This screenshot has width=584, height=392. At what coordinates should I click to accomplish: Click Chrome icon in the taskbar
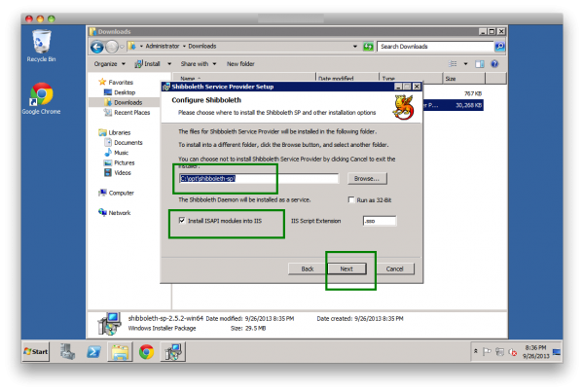pos(145,351)
